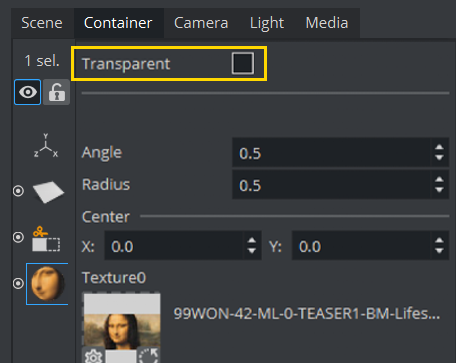
Task: Open the Media tab
Action: click(x=327, y=23)
